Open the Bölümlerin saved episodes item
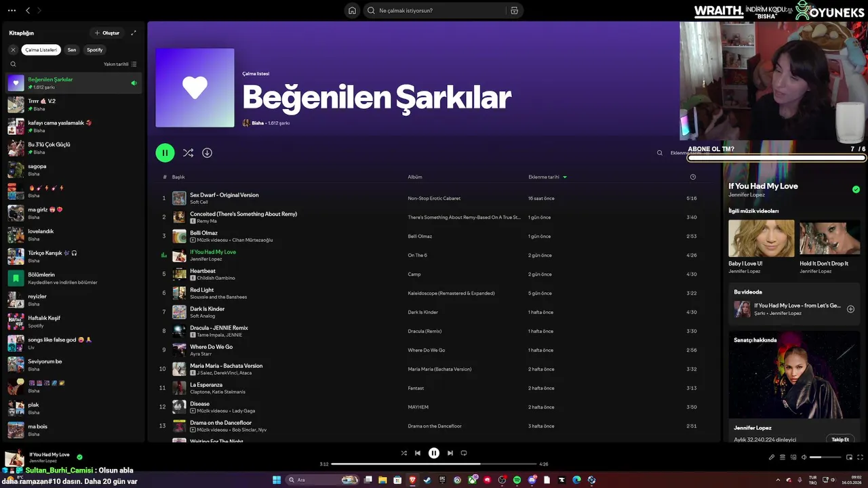The width and height of the screenshot is (868, 488). pyautogui.click(x=73, y=279)
